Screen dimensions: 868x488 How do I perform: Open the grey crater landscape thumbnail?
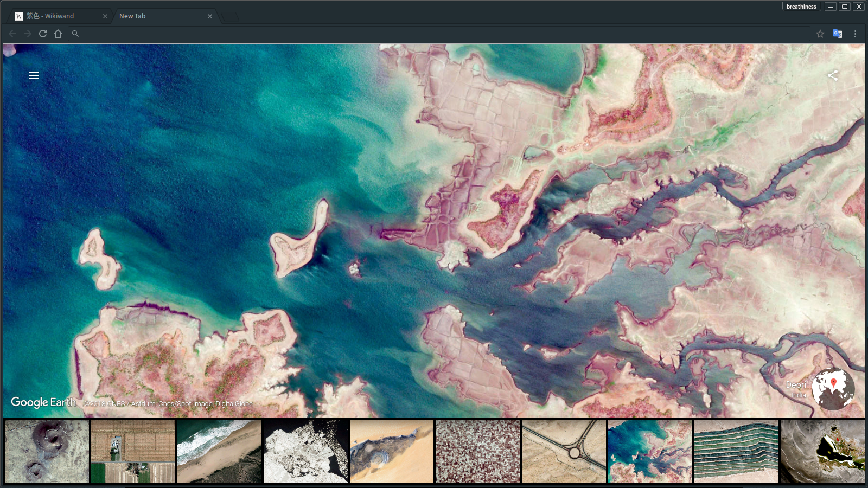pyautogui.click(x=47, y=451)
